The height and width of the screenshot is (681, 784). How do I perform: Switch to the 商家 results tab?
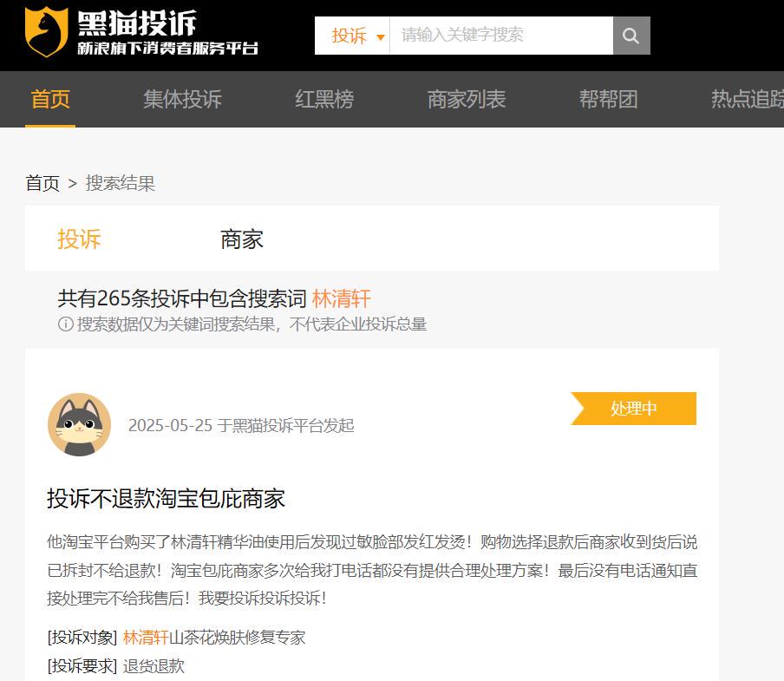coord(242,239)
